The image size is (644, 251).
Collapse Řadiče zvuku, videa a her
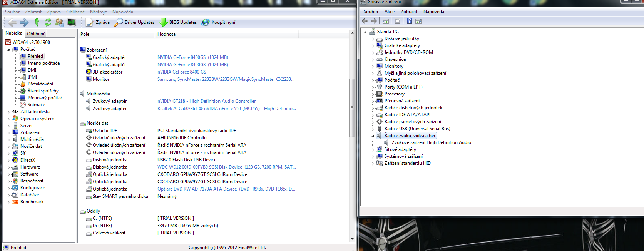pos(373,136)
